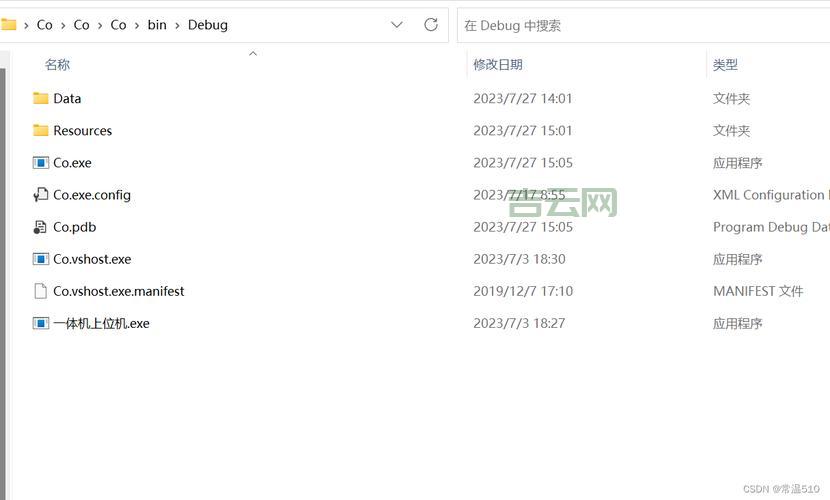This screenshot has width=830, height=500.
Task: Expand the chevron after the second Co breadcrumb
Action: 100,25
